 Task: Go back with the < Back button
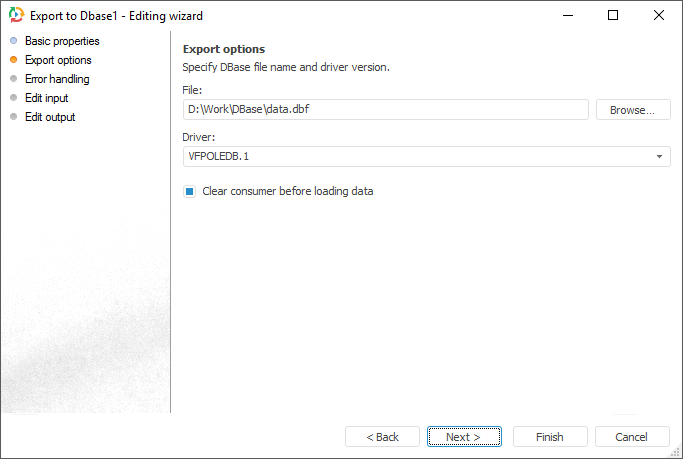coord(382,437)
